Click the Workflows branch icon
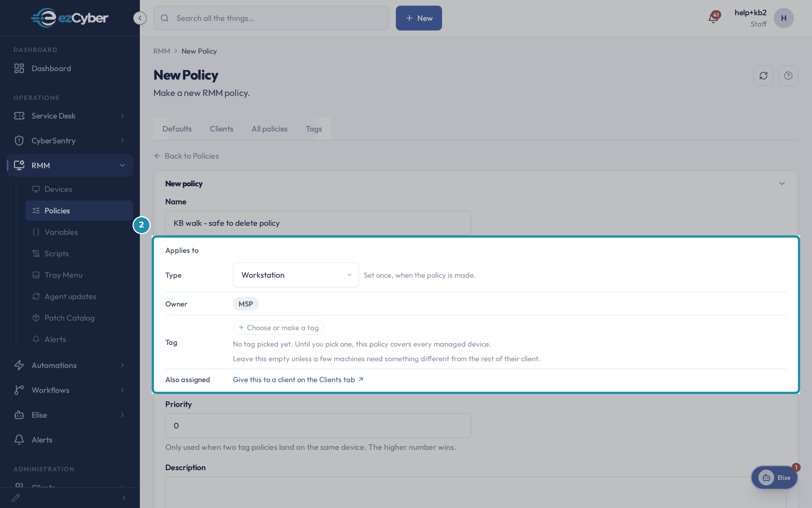Viewport: 812px width, 508px height. pos(19,390)
